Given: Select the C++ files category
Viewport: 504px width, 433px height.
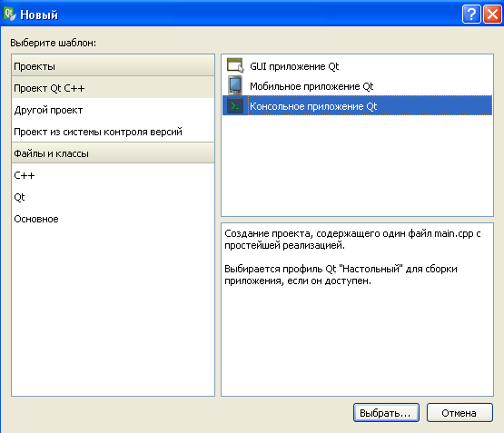Looking at the screenshot, I should (113, 175).
